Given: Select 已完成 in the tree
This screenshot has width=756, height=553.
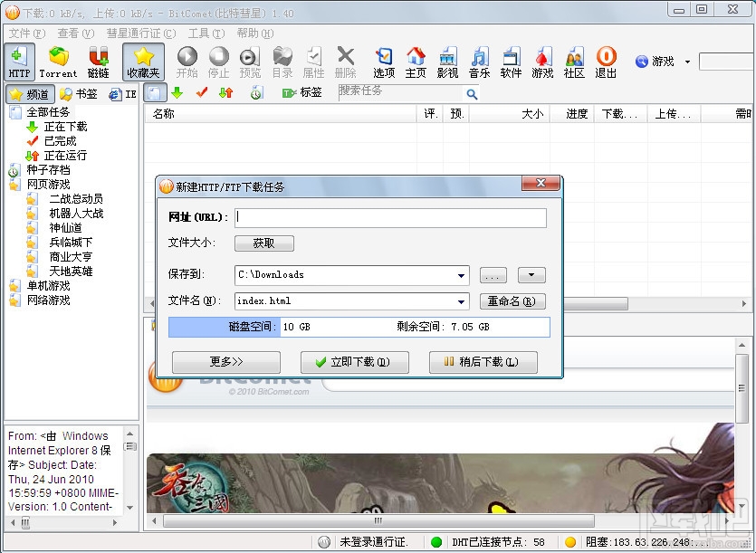Looking at the screenshot, I should 61,141.
